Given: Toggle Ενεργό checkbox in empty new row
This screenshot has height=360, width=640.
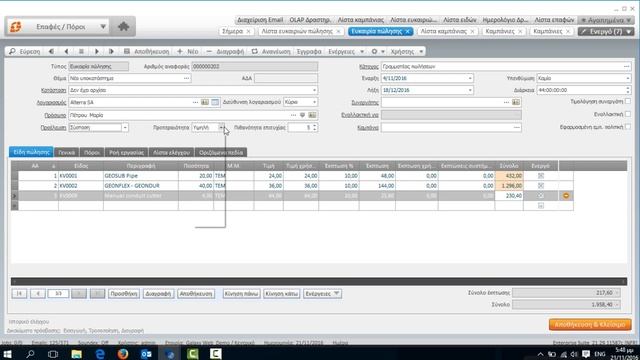Looking at the screenshot, I should [x=541, y=206].
